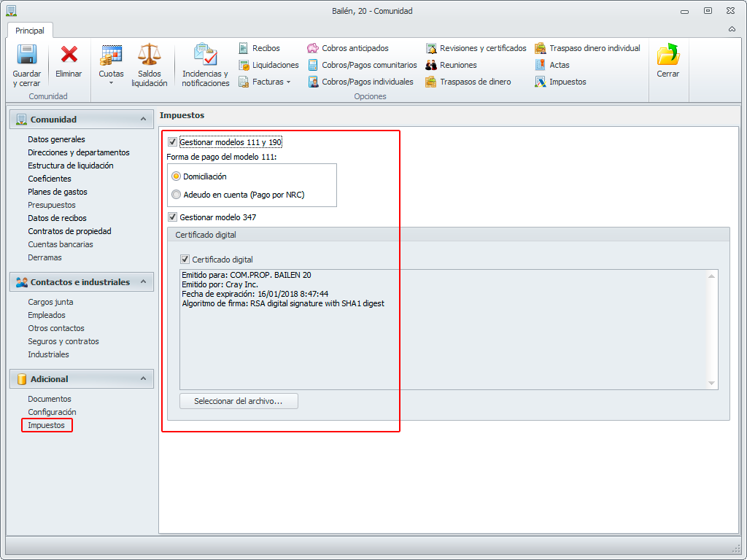This screenshot has height=560, width=747.
Task: Click certificate box scroll down arrow
Action: (x=711, y=384)
